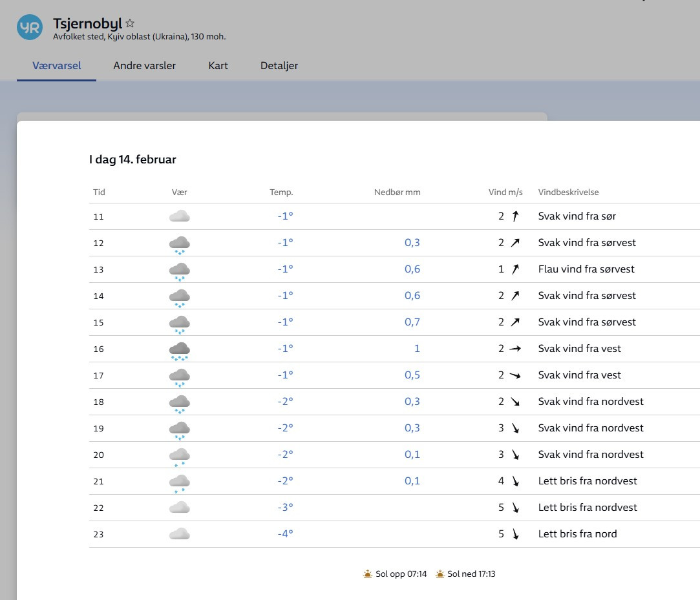
Task: Click the light snow icon for hour 20
Action: pos(180,457)
